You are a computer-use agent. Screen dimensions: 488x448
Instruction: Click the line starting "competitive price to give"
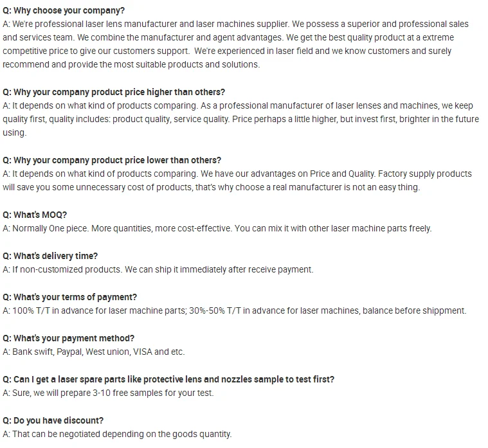click(226, 51)
